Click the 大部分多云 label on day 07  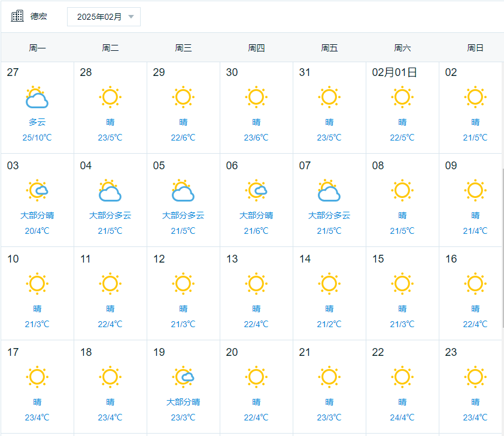coord(329,215)
